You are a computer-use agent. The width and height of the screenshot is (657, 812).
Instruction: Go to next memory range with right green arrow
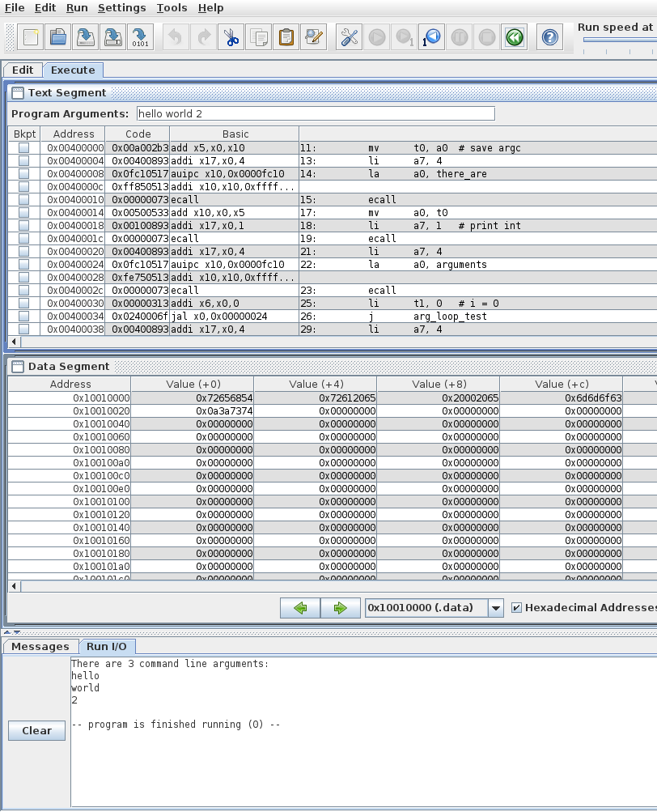pos(340,608)
